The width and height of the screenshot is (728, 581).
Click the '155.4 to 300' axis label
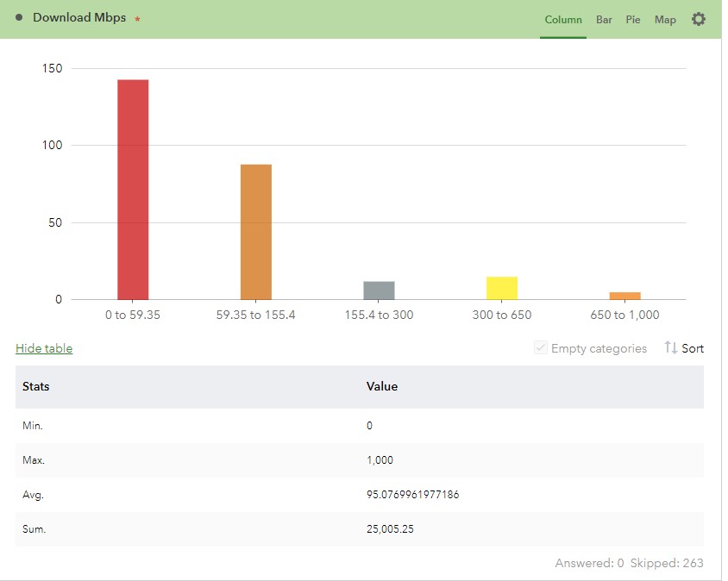point(379,315)
